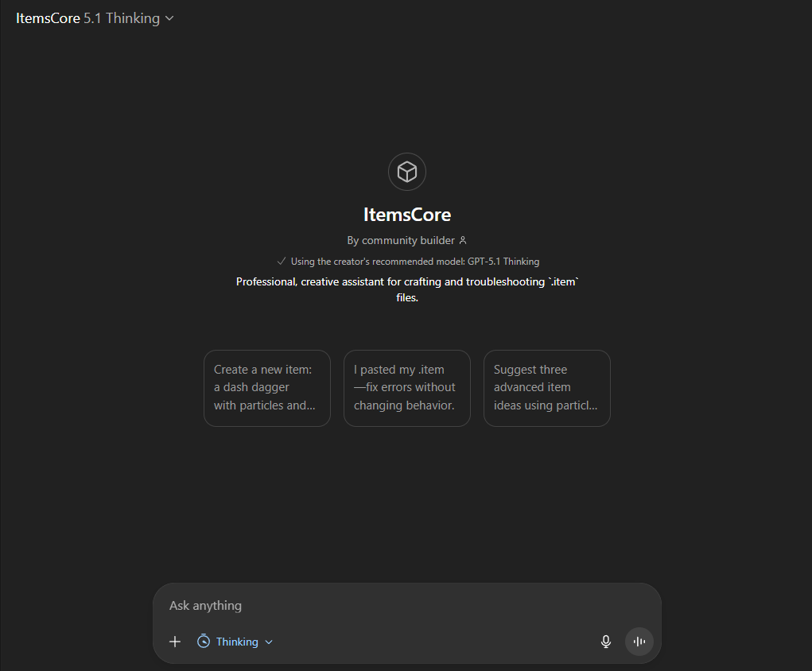Click the checkmark icon by recommended model

click(x=281, y=261)
